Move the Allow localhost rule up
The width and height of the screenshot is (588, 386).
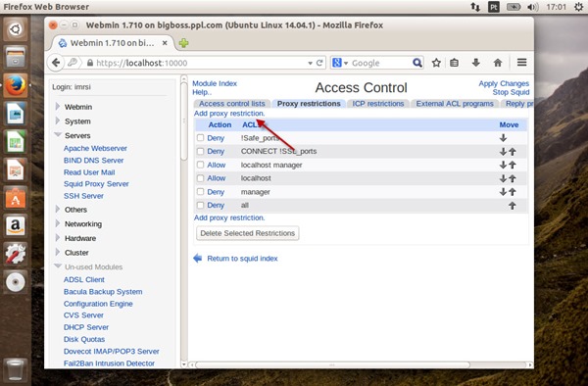513,178
